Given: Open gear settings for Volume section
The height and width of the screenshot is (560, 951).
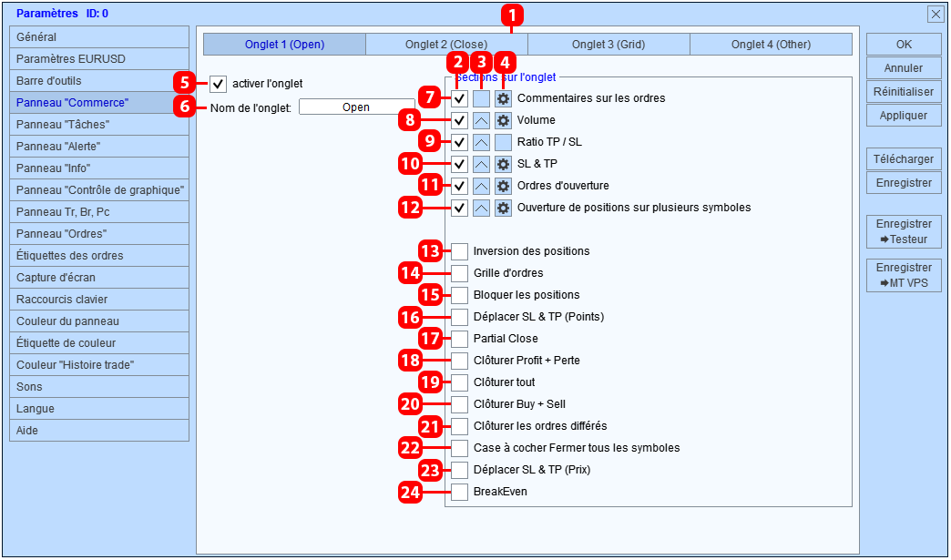Looking at the screenshot, I should pyautogui.click(x=503, y=120).
